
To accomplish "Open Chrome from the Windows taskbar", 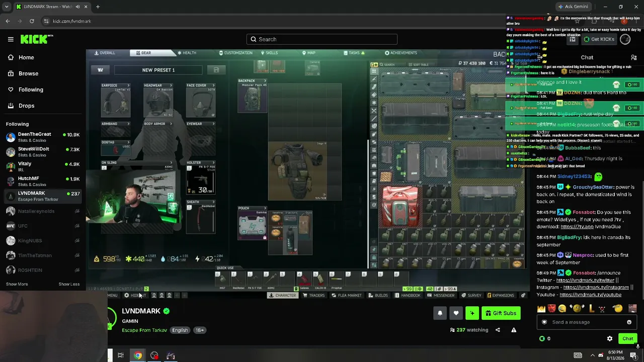I will point(137,355).
